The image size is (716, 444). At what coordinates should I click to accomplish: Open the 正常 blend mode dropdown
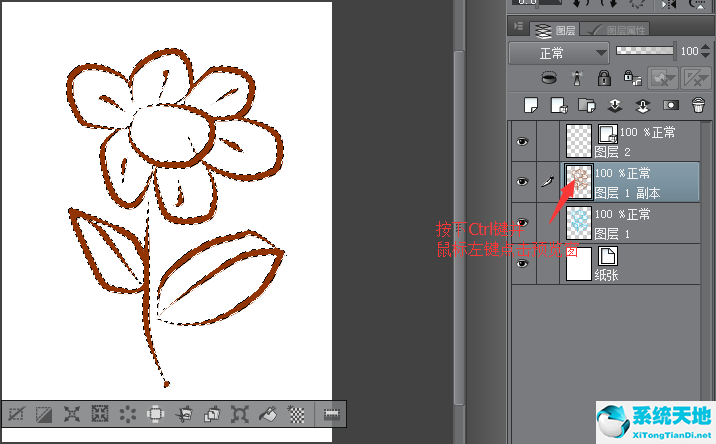coord(559,51)
